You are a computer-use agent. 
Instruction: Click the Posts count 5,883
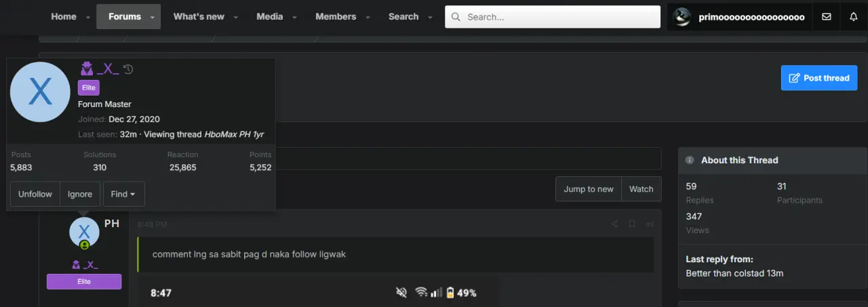coord(21,167)
